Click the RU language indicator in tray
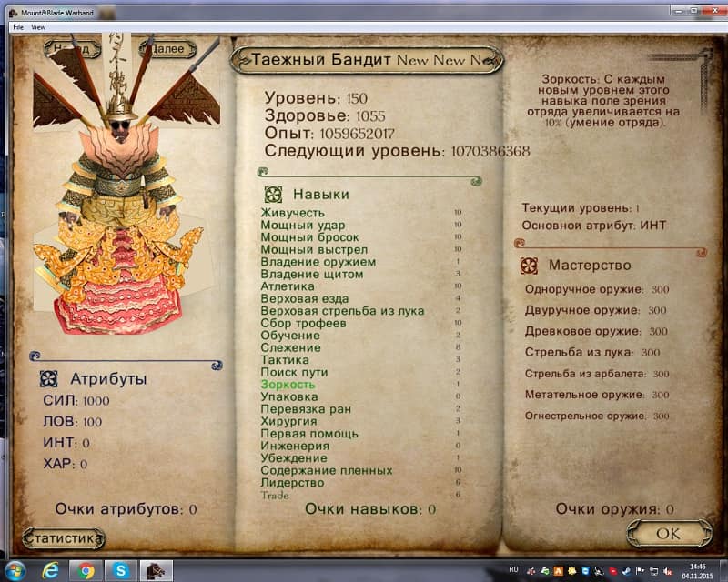 [513, 569]
